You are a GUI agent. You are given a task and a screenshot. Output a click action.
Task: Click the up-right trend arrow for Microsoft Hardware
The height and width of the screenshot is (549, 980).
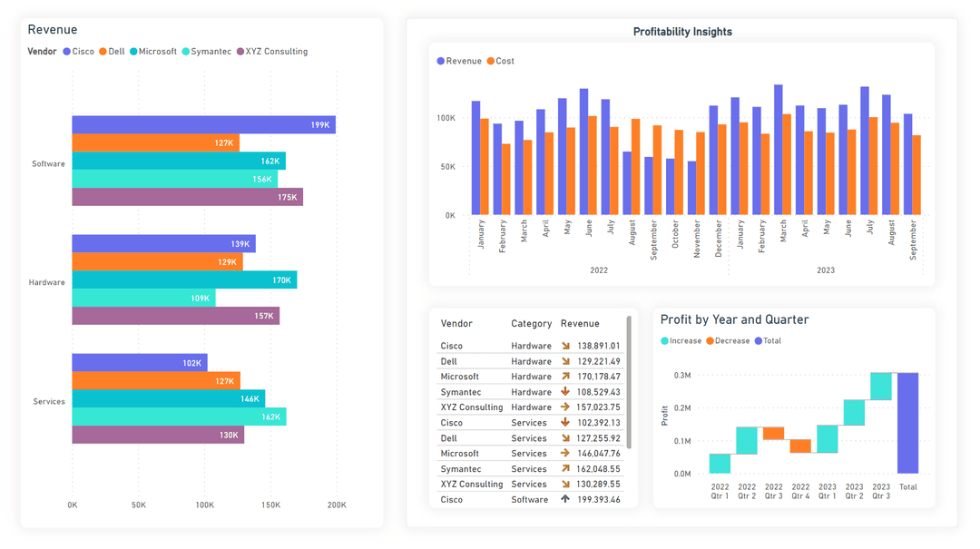[565, 377]
